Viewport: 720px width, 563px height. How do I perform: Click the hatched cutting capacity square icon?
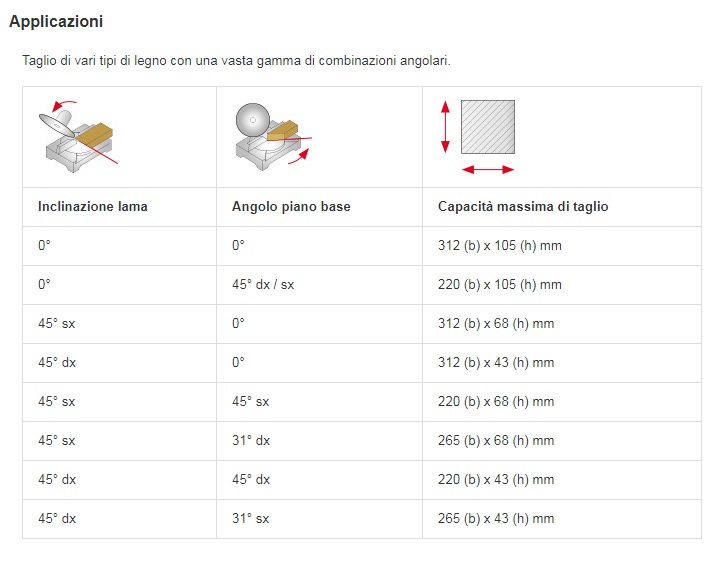(x=488, y=127)
